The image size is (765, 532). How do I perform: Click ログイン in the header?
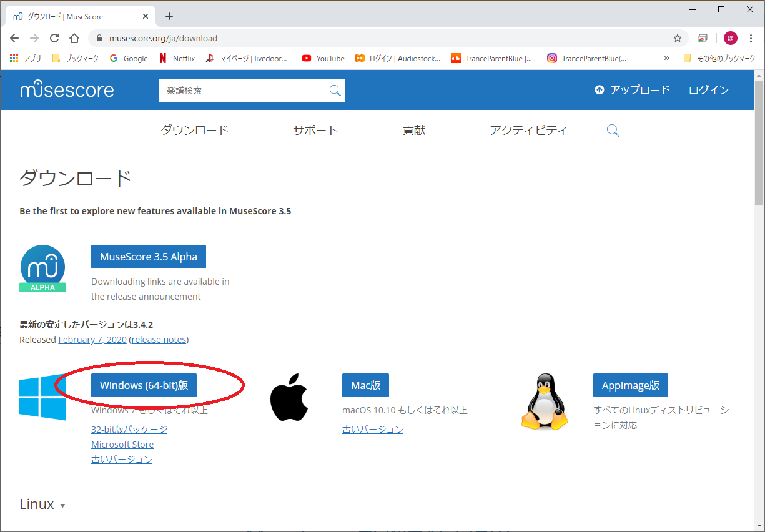coord(709,90)
